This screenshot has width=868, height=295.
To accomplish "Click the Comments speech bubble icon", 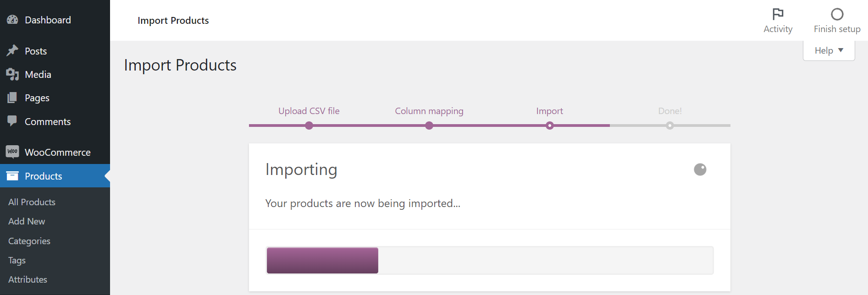I will click(12, 121).
